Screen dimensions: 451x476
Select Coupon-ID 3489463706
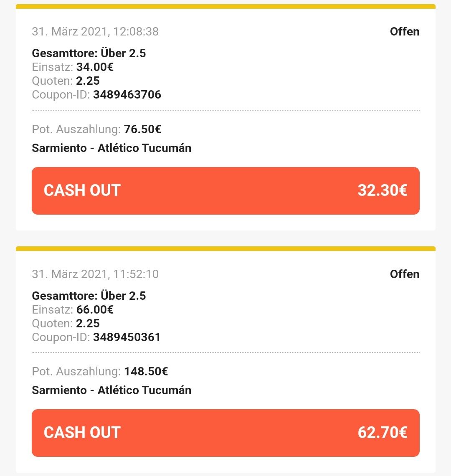(x=127, y=95)
